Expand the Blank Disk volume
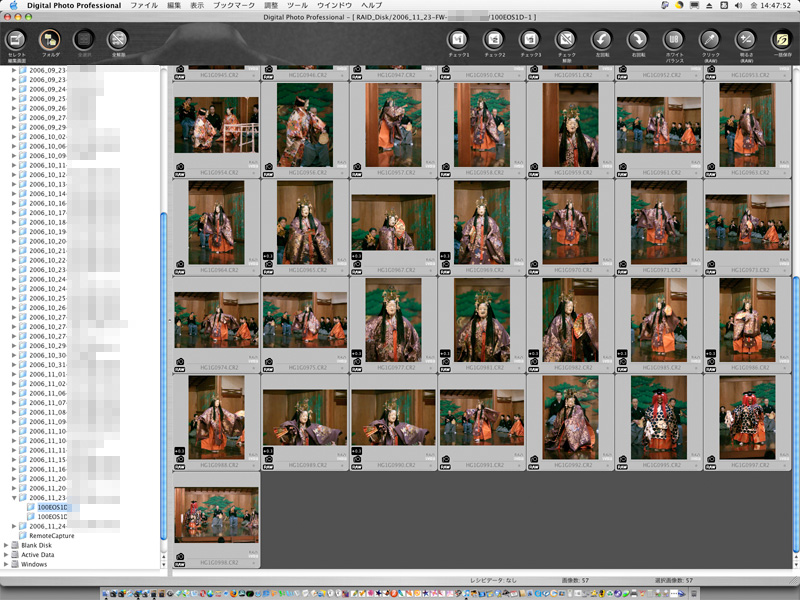 tap(6, 545)
